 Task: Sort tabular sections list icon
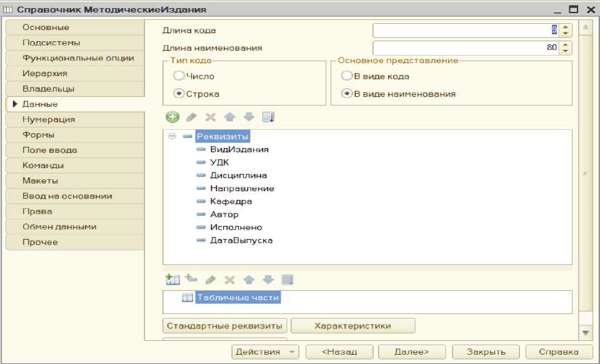tap(287, 280)
